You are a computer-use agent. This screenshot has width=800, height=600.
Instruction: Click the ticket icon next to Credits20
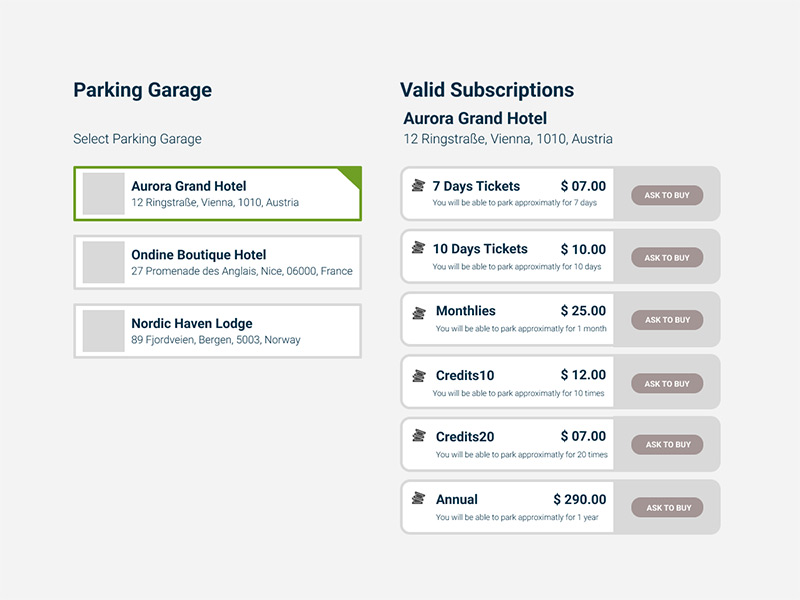(419, 437)
